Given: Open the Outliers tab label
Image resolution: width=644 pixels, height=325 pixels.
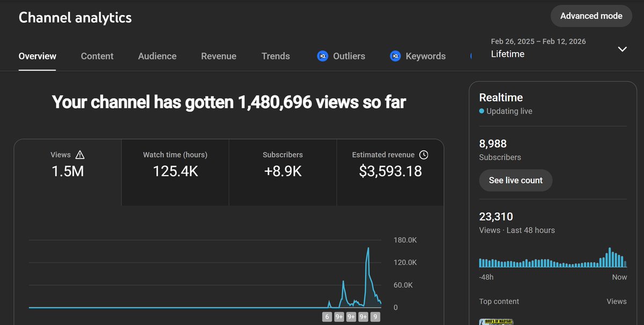Looking at the screenshot, I should click(349, 56).
